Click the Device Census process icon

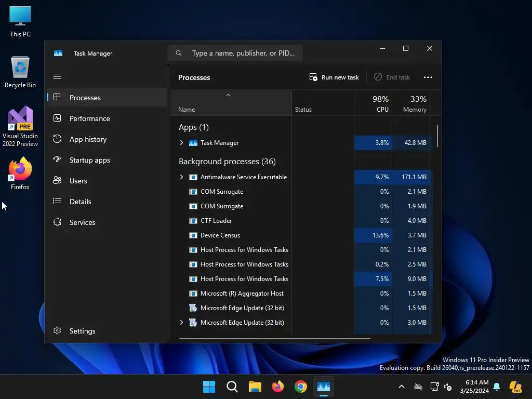click(x=193, y=235)
